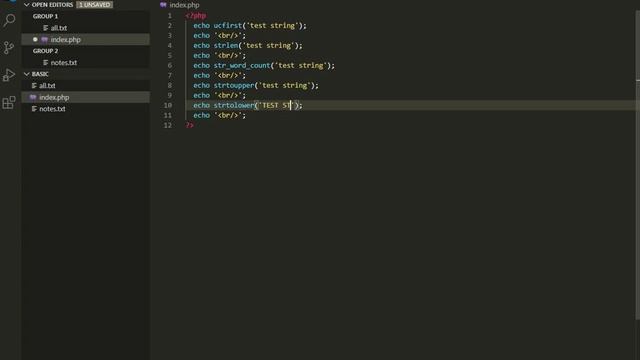The height and width of the screenshot is (360, 640).
Task: Click the closing ?> tag
Action: click(x=189, y=125)
